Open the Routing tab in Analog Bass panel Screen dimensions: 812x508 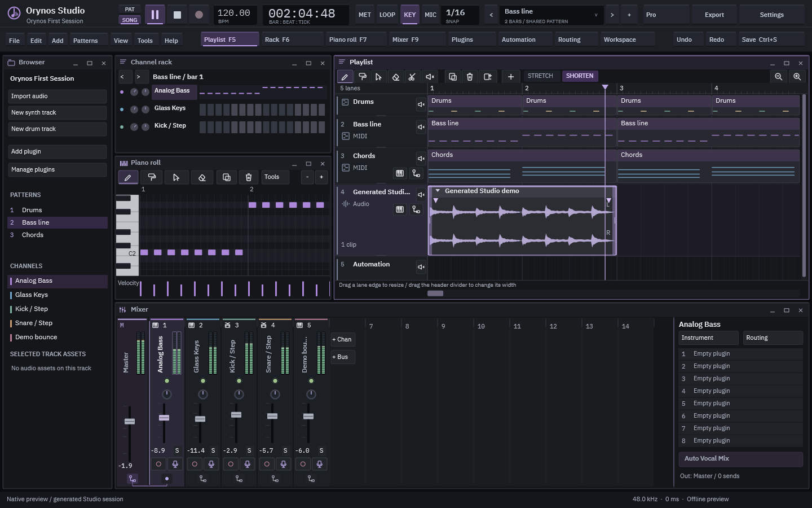pyautogui.click(x=773, y=338)
